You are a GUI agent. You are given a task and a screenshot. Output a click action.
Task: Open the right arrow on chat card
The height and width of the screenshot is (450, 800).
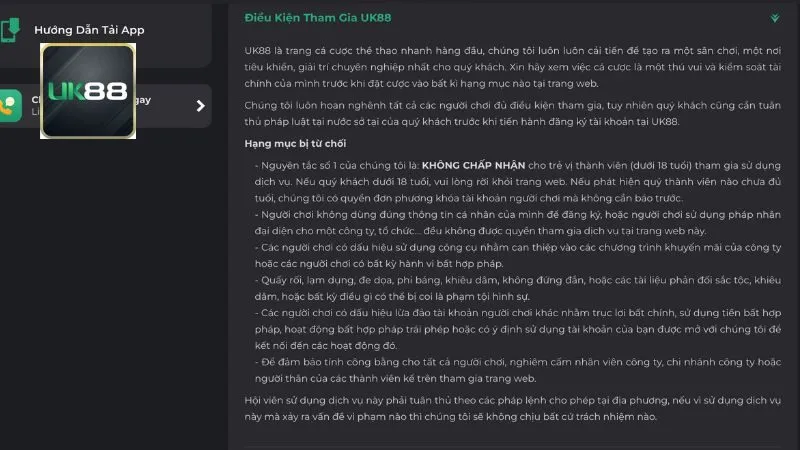pyautogui.click(x=200, y=105)
